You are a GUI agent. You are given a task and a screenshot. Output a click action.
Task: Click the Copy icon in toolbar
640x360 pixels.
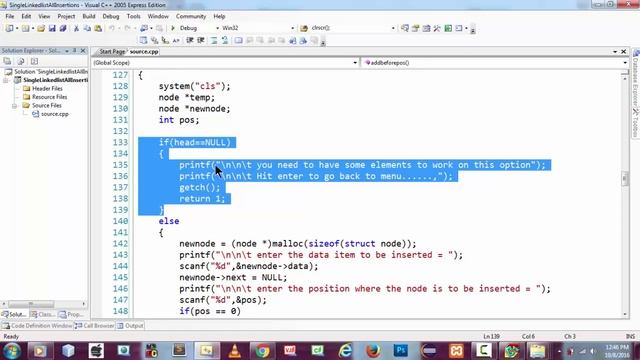click(87, 28)
